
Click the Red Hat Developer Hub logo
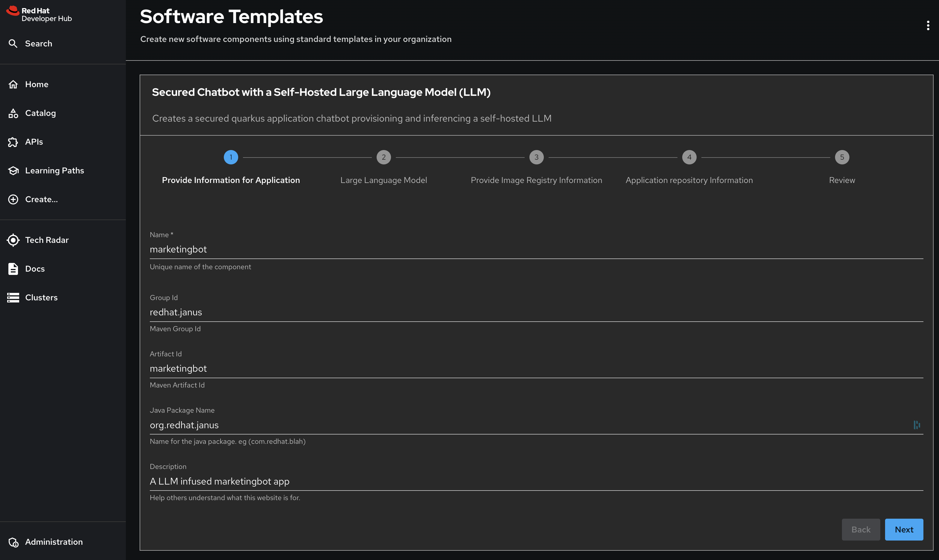point(39,14)
